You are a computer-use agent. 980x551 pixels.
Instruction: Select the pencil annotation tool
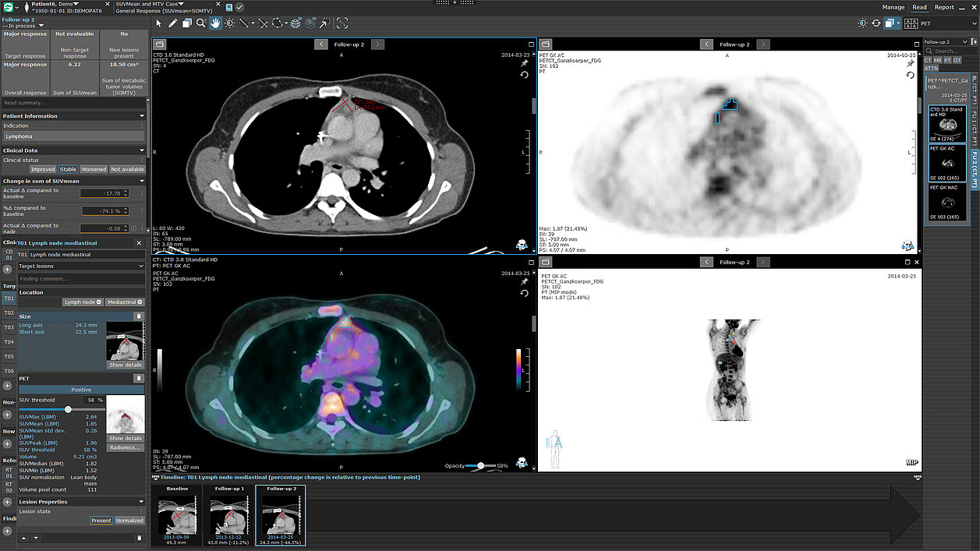coord(172,23)
